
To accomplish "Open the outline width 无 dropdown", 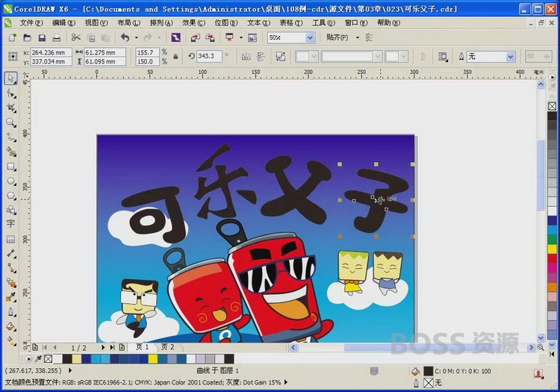I will pyautogui.click(x=511, y=57).
